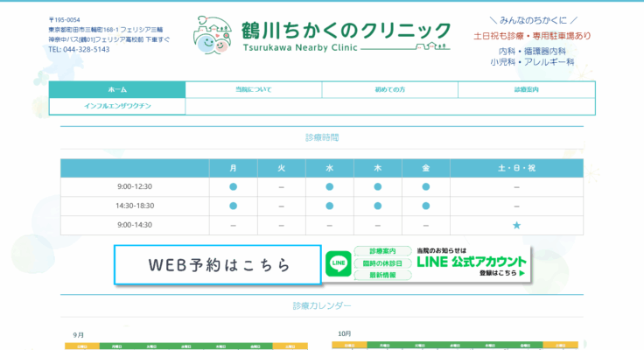Click the Wednesday dot for 9:00-12:30
644x350 pixels.
pyautogui.click(x=329, y=187)
